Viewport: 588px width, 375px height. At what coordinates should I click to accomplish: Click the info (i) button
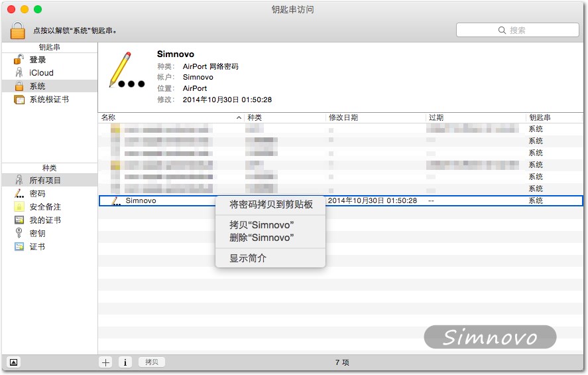pos(125,362)
